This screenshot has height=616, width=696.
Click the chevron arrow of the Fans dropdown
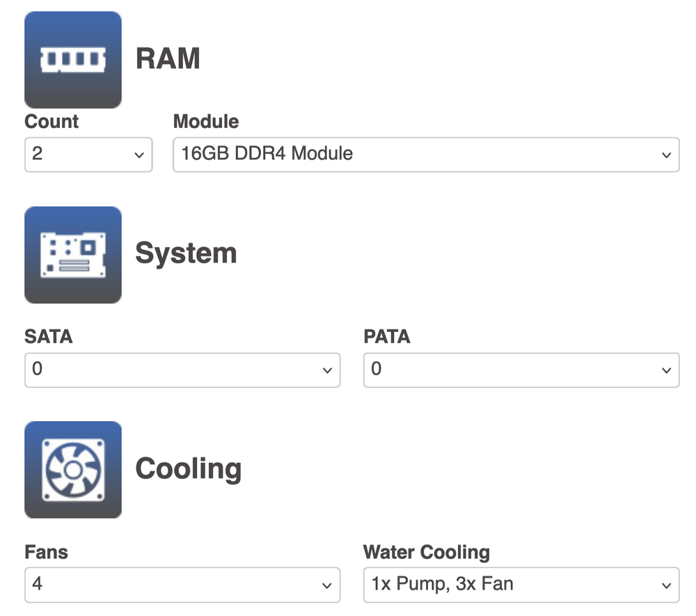click(327, 585)
